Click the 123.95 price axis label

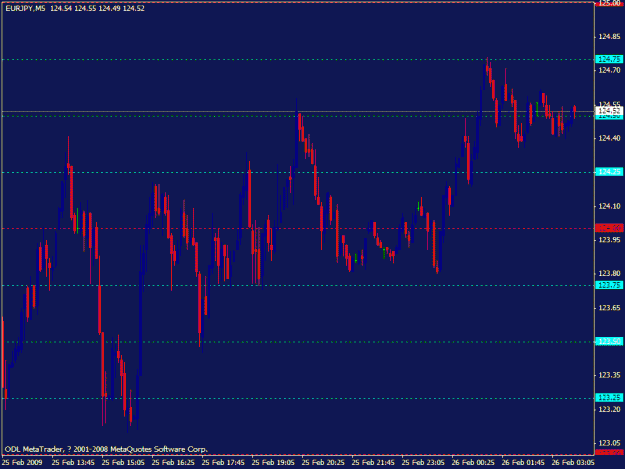coord(609,239)
